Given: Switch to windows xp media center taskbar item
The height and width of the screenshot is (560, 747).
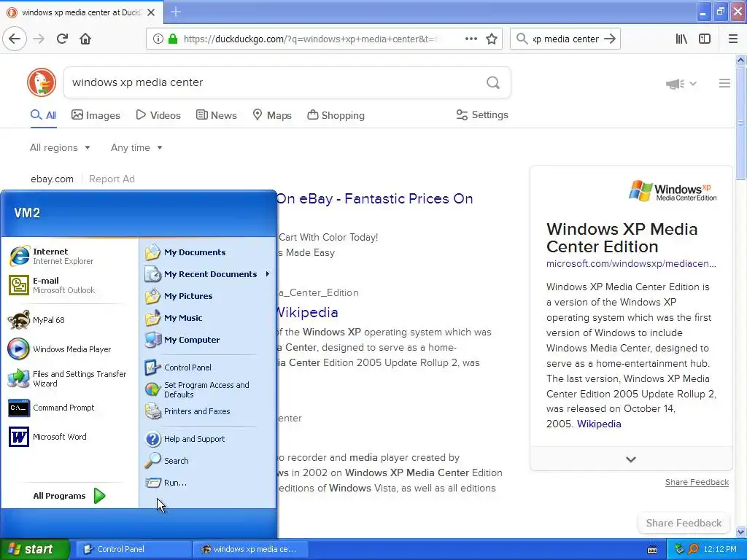Looking at the screenshot, I should (250, 549).
